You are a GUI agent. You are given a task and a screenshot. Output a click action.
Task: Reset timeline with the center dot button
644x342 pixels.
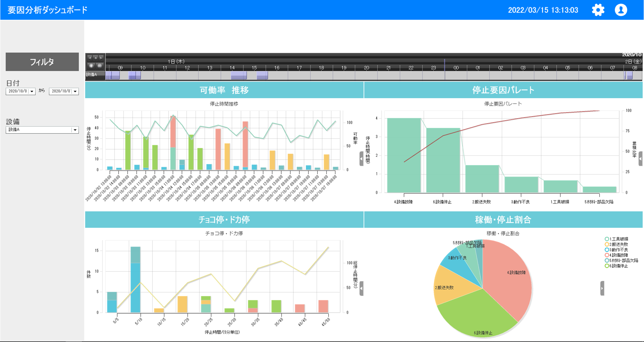click(x=96, y=58)
